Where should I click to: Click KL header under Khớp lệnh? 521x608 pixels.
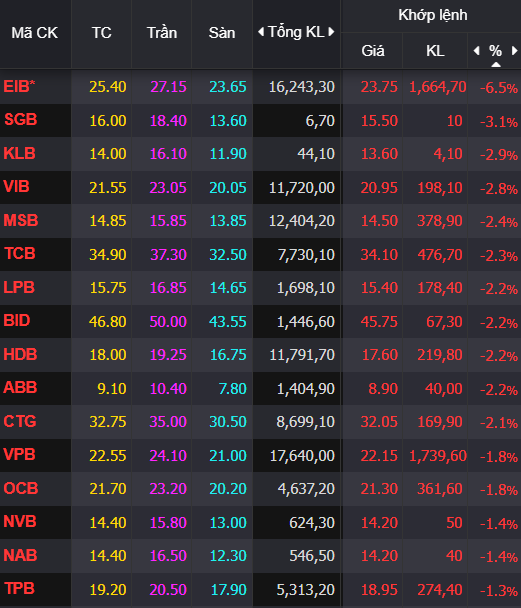click(x=435, y=51)
